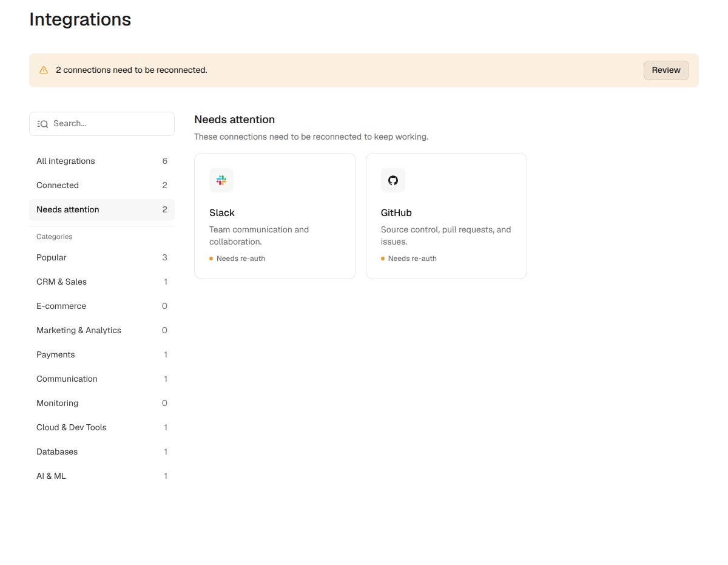Click the count 6 beside All integrations

point(165,161)
